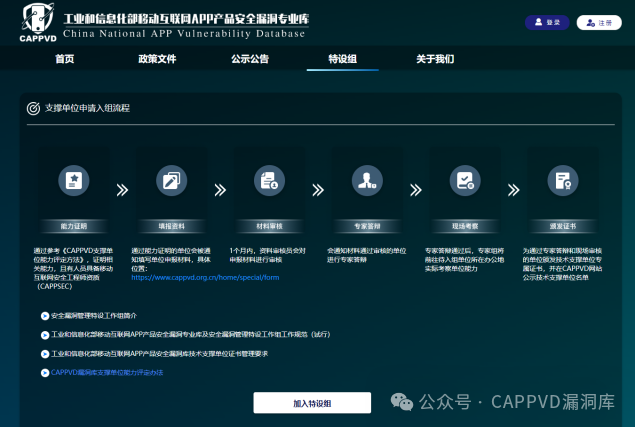Click arrow bullet before 工作规范（试行）link
This screenshot has height=427, width=635.
click(x=45, y=335)
